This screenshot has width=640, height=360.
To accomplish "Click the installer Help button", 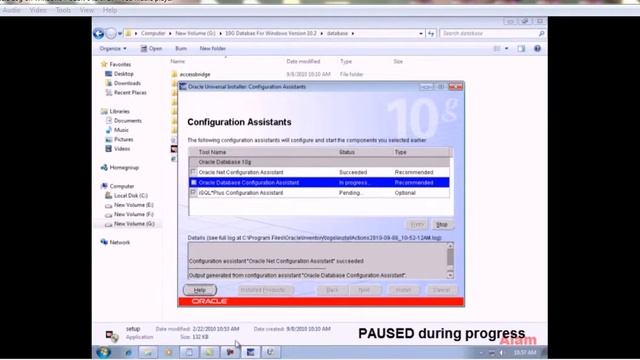I will pyautogui.click(x=200, y=290).
